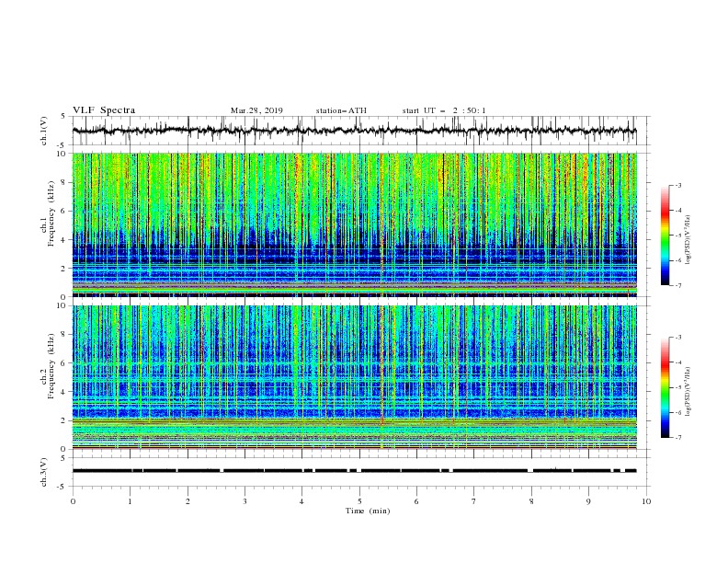Click the "5" tick of ch.3(V) axis
The image size is (728, 563).
(63, 458)
